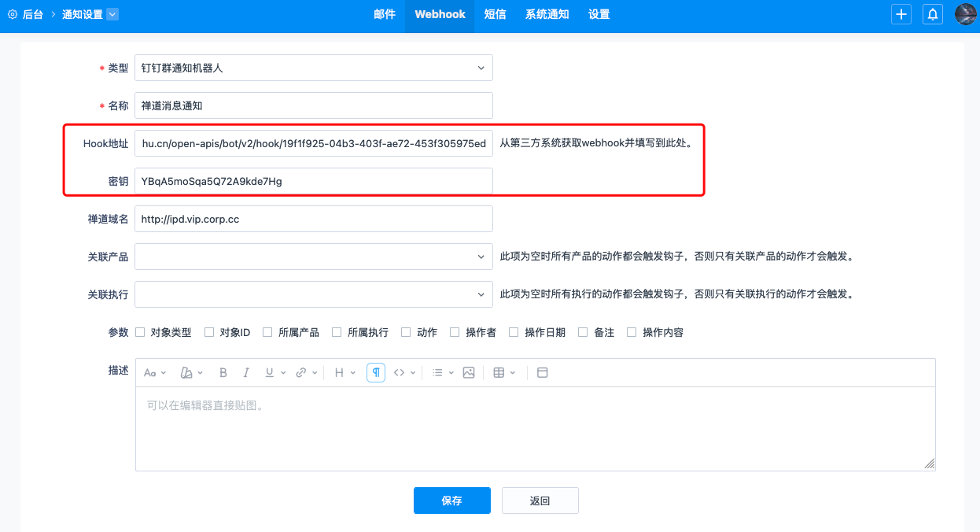Expand the 关联执行 dropdown
Screen dimensions: 980x532
point(314,294)
